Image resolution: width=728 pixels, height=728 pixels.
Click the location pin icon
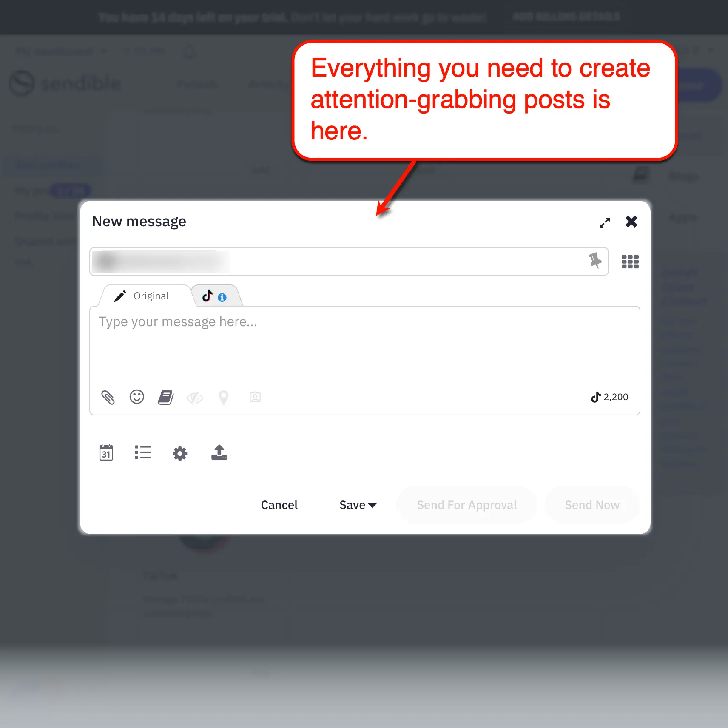224,397
